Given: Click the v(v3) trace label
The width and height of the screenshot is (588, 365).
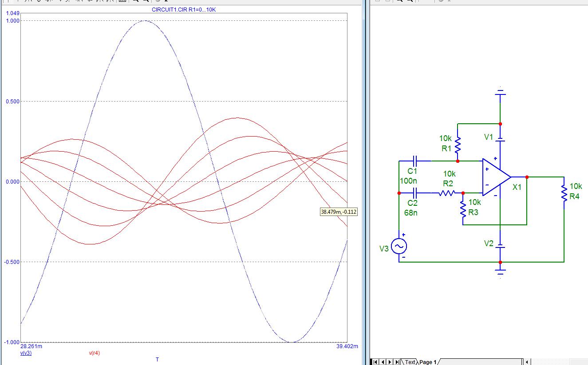Looking at the screenshot, I should 26,353.
